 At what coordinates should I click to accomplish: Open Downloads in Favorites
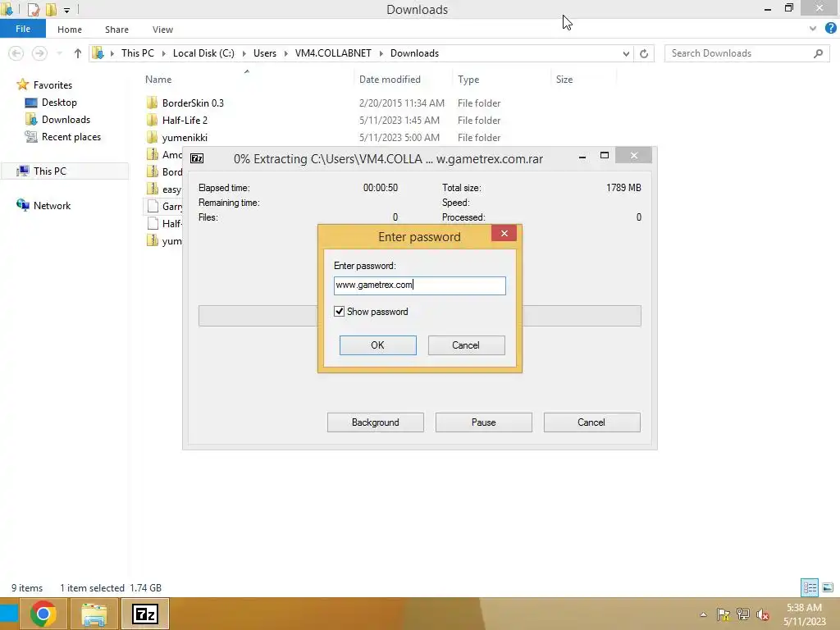point(66,120)
